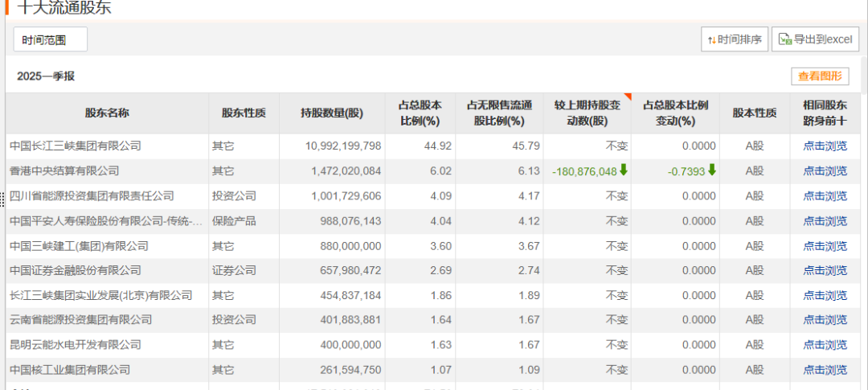Image resolution: width=868 pixels, height=390 pixels.
Task: Click holding amount 400,000,000
Action: coord(351,345)
